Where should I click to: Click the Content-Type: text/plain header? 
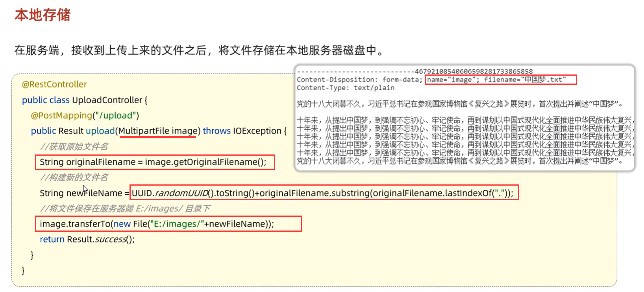[345, 88]
